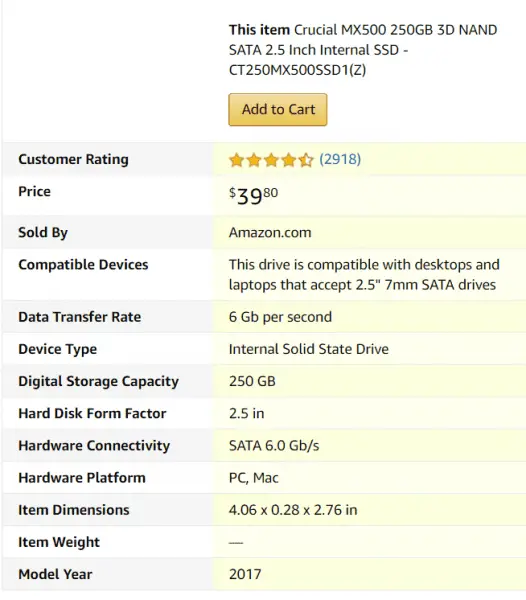Click the Price row label
This screenshot has height=600, width=526.
(x=34, y=191)
